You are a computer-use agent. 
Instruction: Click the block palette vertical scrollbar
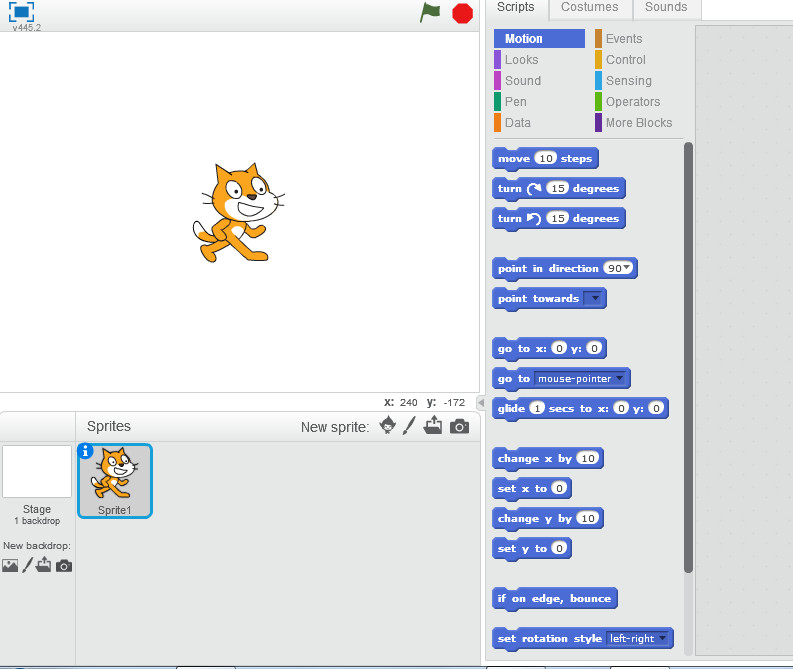(x=688, y=358)
